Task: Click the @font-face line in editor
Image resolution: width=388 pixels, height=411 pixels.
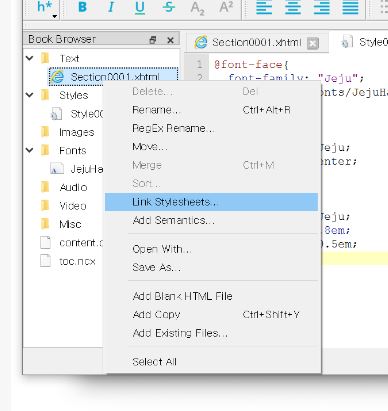Action: coord(251,64)
